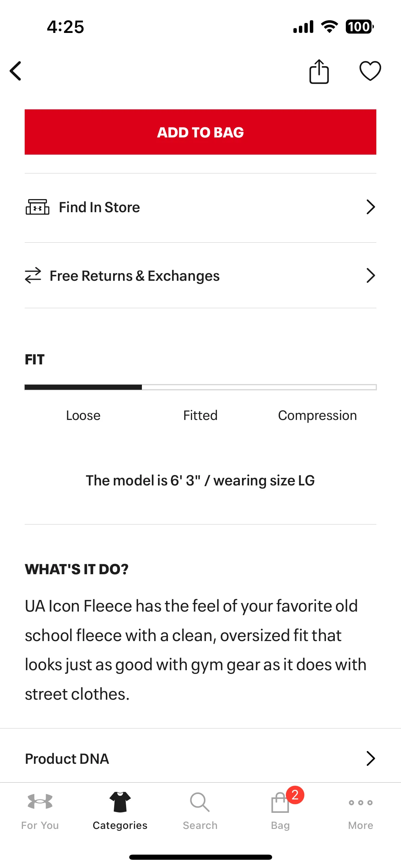401x868 pixels.
Task: Tap the back arrow icon
Action: (15, 71)
